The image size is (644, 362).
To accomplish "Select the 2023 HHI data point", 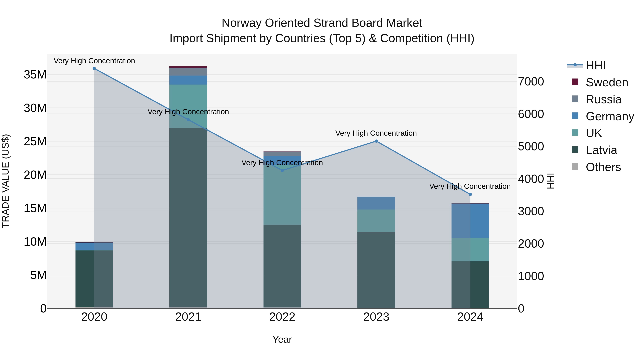I will pyautogui.click(x=376, y=141).
